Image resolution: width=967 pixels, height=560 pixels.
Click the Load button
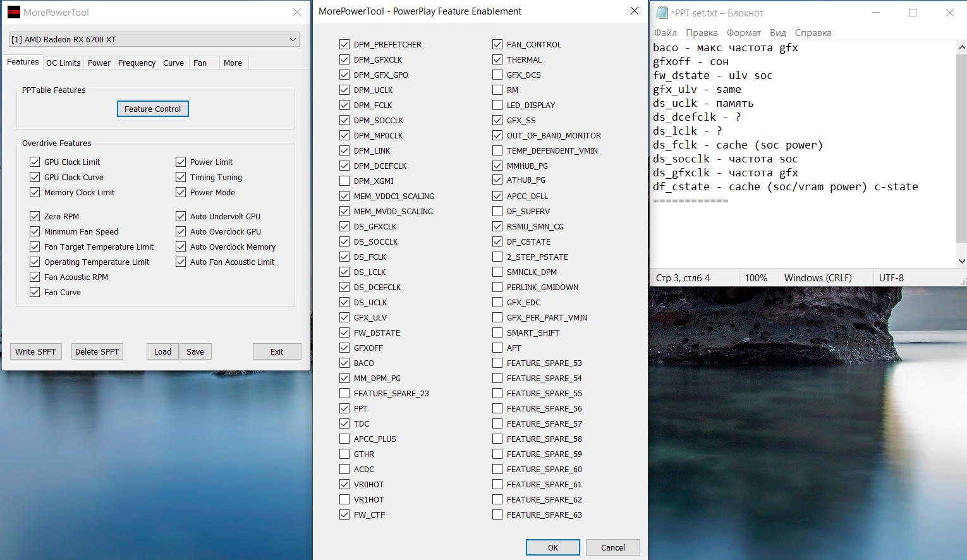(x=162, y=351)
